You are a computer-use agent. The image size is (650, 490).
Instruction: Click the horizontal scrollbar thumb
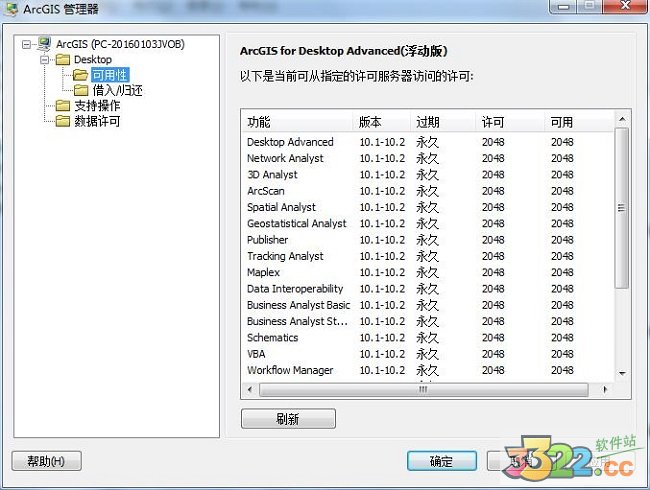(x=423, y=389)
